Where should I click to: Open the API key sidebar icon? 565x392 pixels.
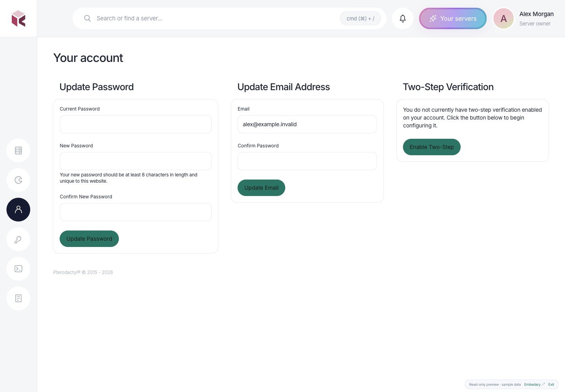coord(18,240)
